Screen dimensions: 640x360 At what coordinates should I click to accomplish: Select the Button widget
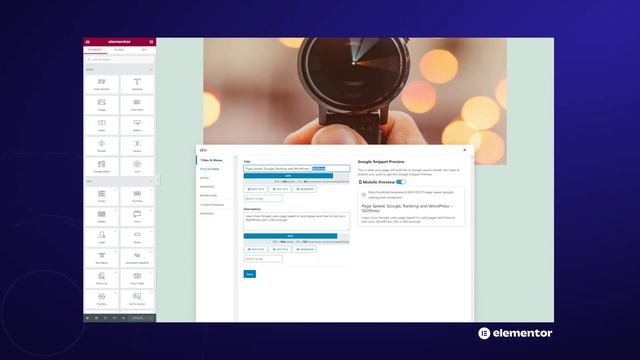point(137,125)
